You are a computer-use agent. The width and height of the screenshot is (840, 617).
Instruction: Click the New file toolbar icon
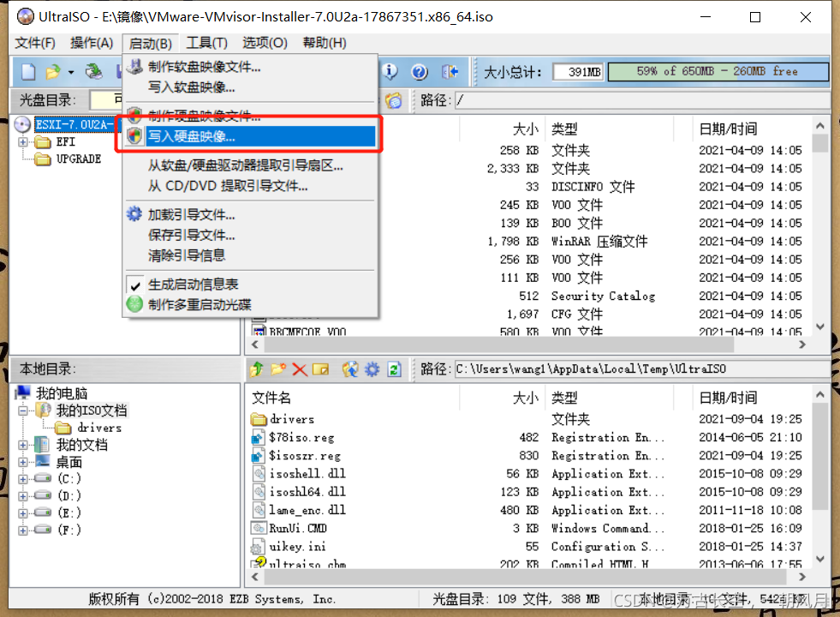[28, 72]
